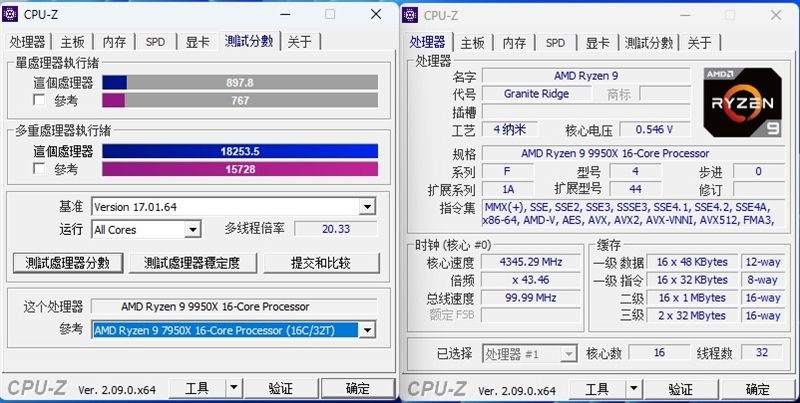Click multi-thread score bar showing 18253.5
The height and width of the screenshot is (403, 800).
pyautogui.click(x=240, y=151)
